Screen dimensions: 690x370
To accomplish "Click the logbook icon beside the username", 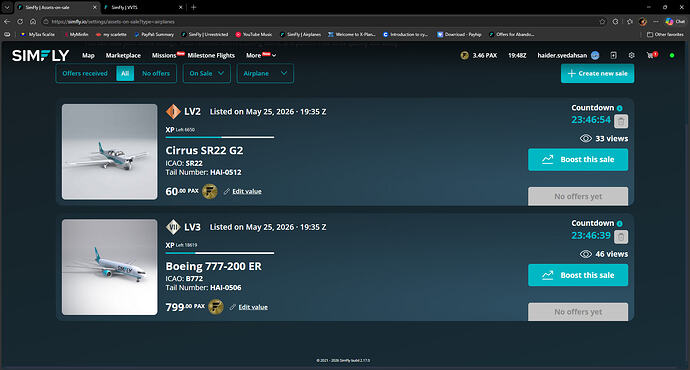I will coord(613,55).
